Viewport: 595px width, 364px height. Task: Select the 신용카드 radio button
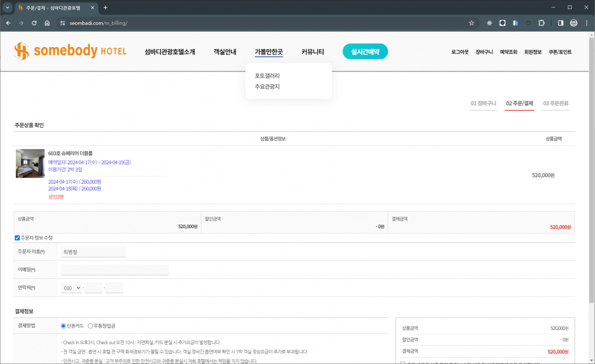click(63, 326)
